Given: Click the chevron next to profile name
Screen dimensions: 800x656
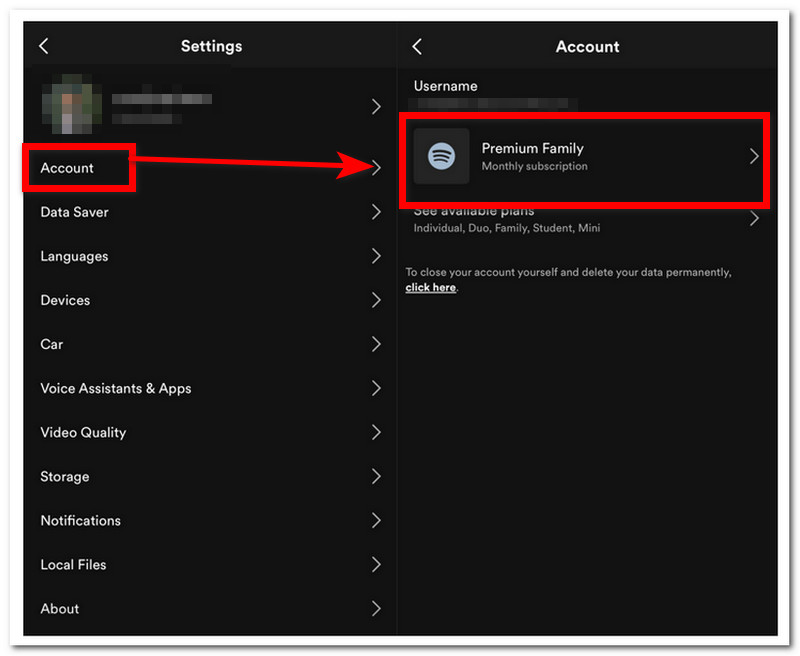Looking at the screenshot, I should 376,106.
